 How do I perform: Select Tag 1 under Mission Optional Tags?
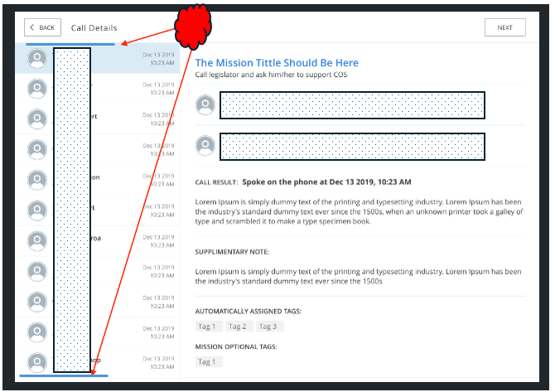[x=207, y=361]
